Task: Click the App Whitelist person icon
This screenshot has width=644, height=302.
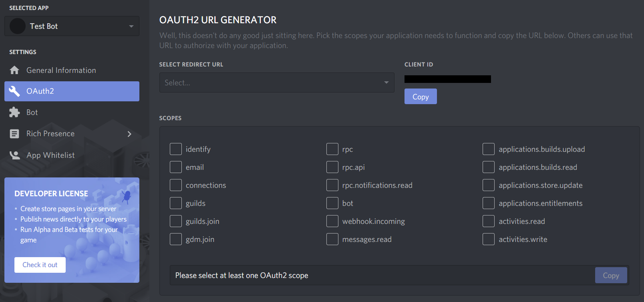Action: coord(15,155)
